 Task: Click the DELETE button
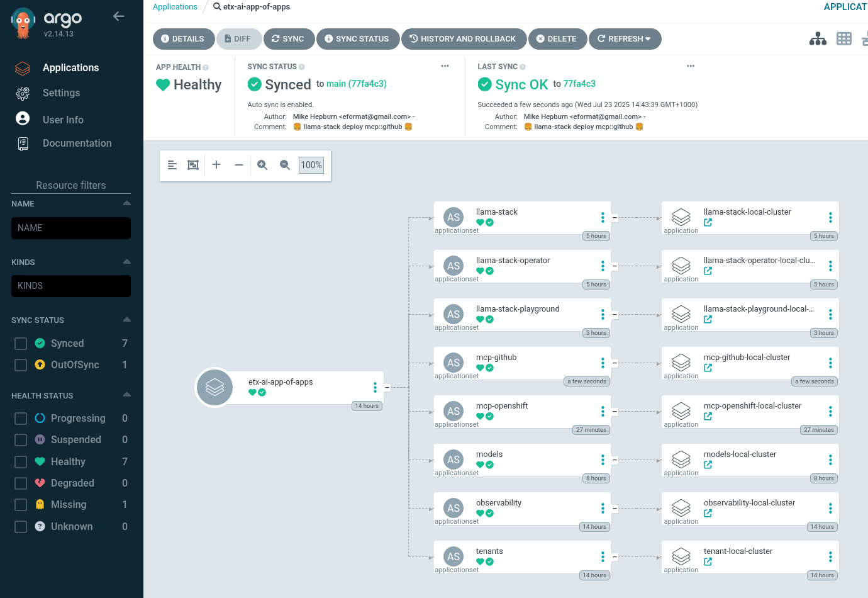click(x=557, y=39)
